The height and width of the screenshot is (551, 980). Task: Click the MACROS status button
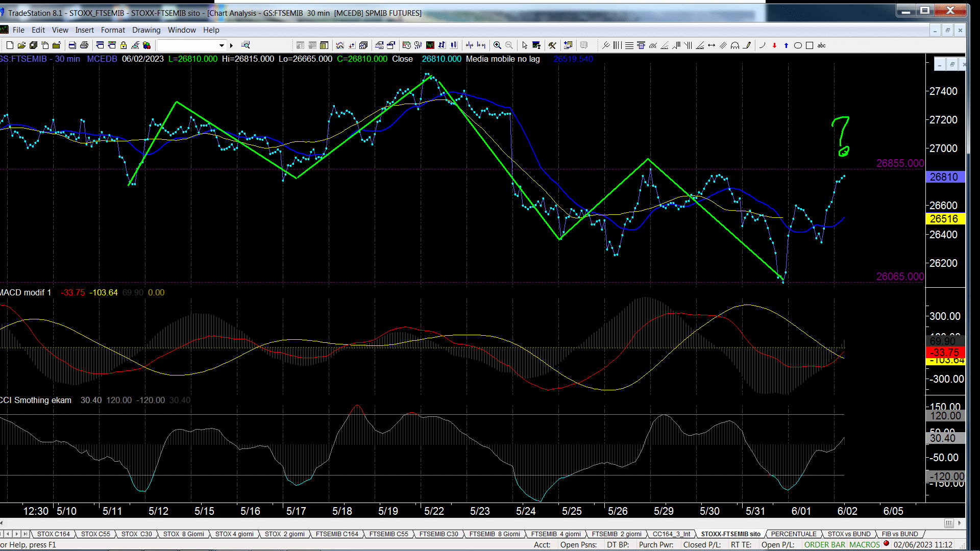[x=865, y=545]
